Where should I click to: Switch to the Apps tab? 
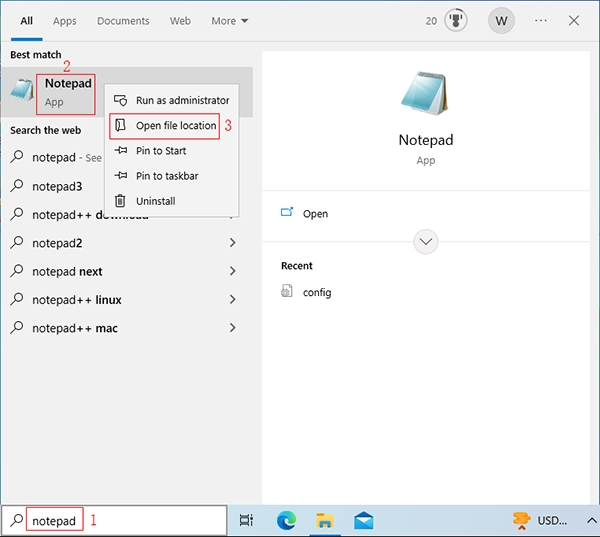pos(65,21)
